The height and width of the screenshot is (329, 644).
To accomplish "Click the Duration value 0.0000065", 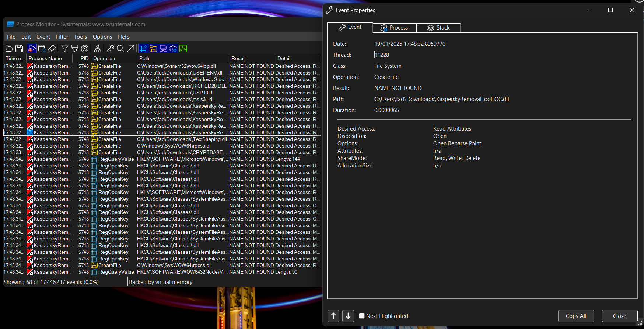I will point(386,110).
